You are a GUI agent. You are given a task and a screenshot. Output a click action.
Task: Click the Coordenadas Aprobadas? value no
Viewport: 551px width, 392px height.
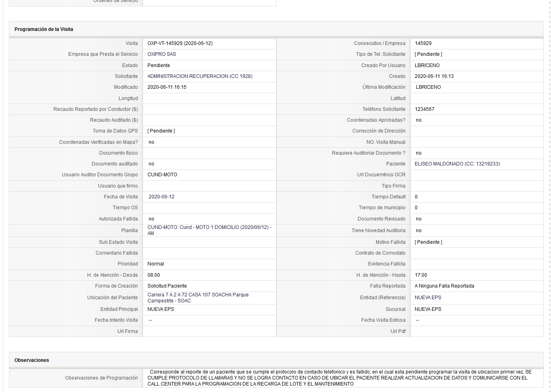(x=419, y=120)
